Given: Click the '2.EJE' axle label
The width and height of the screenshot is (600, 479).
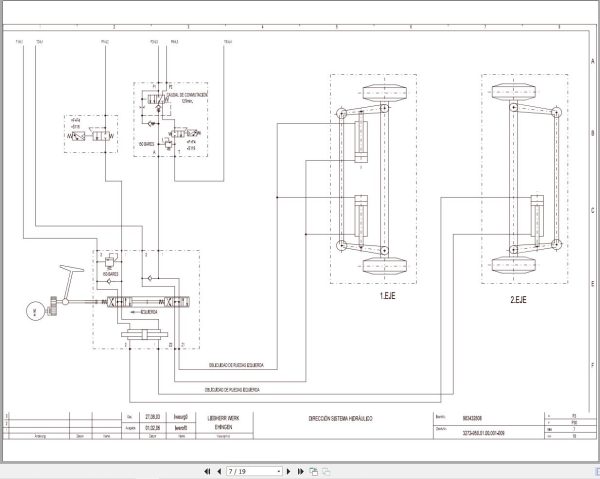Looking at the screenshot, I should [518, 300].
